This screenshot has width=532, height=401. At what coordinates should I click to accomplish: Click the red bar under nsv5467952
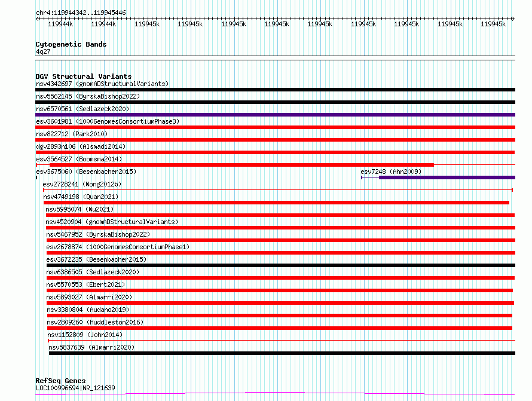coord(281,240)
